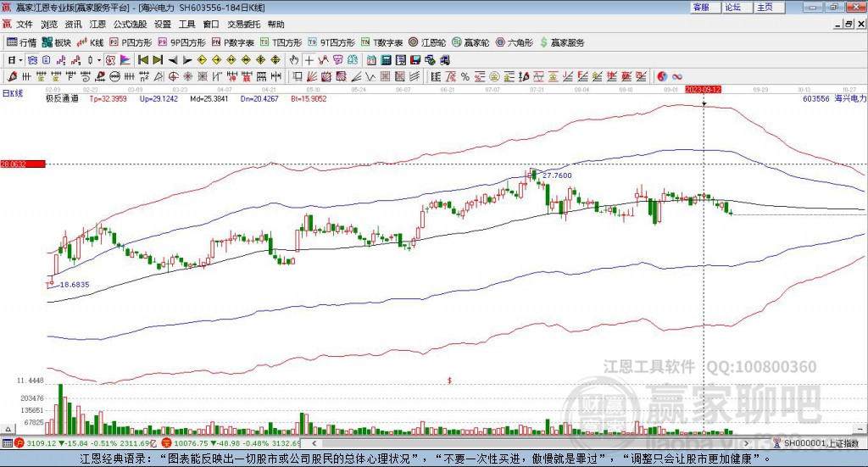
Task: Open the T四方形 tool
Action: pos(281,42)
